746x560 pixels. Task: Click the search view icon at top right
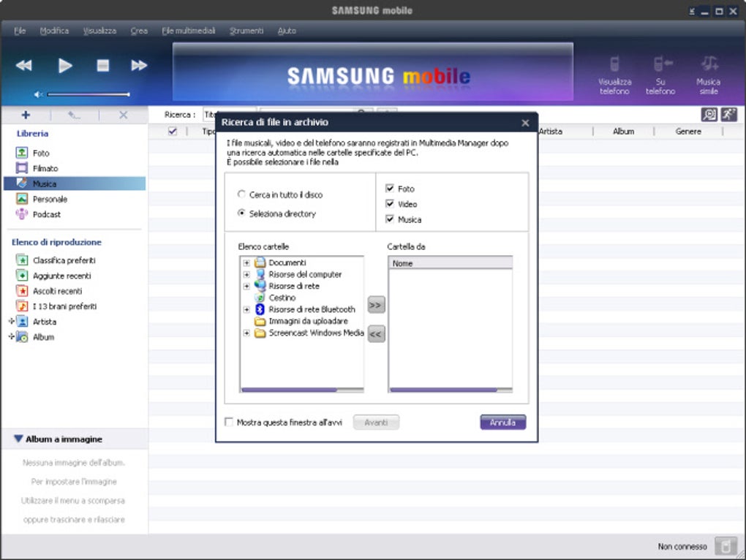(x=709, y=114)
